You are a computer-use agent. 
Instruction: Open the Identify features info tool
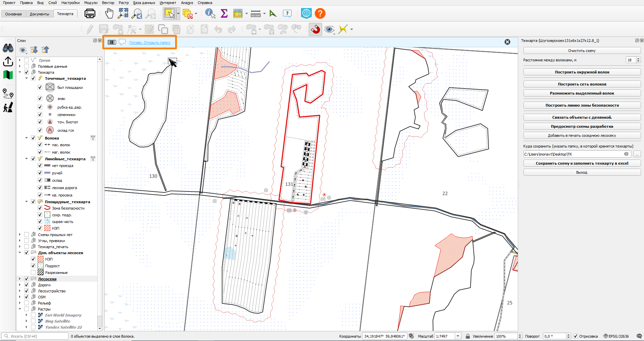pos(210,13)
